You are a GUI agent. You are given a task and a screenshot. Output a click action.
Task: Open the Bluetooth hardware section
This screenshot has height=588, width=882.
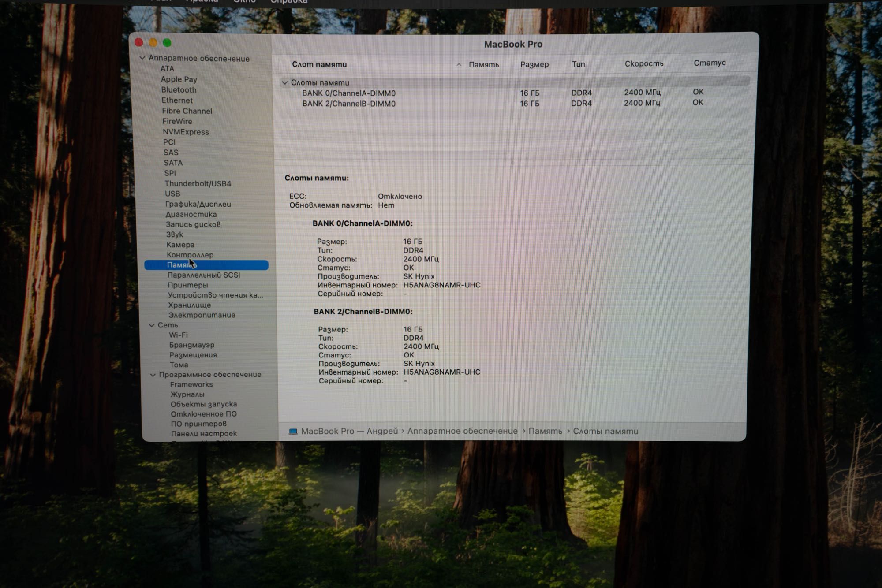coord(179,90)
